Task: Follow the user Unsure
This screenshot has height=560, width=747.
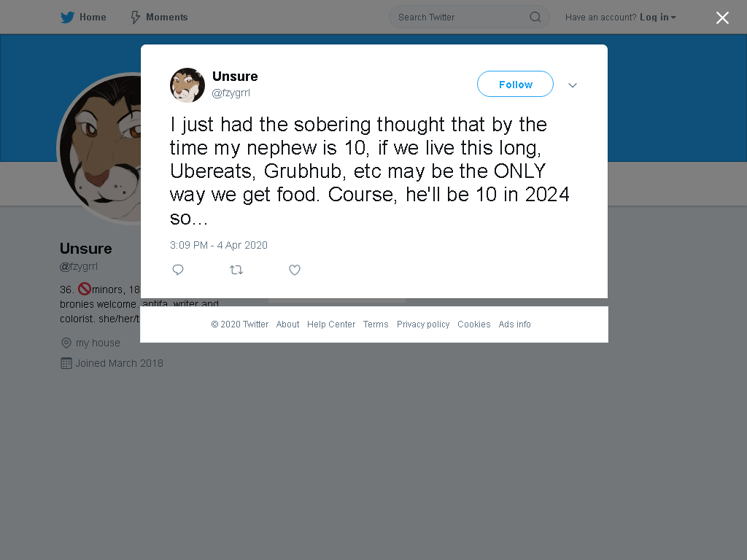Action: tap(515, 85)
